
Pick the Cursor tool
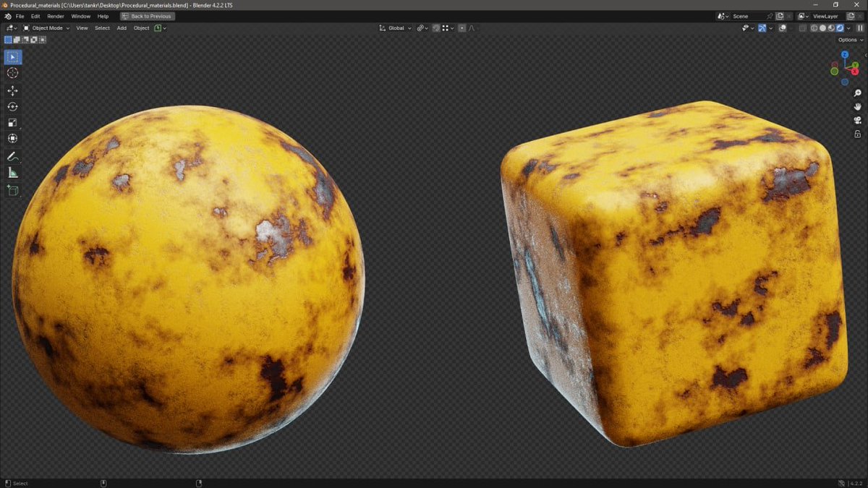coord(12,73)
